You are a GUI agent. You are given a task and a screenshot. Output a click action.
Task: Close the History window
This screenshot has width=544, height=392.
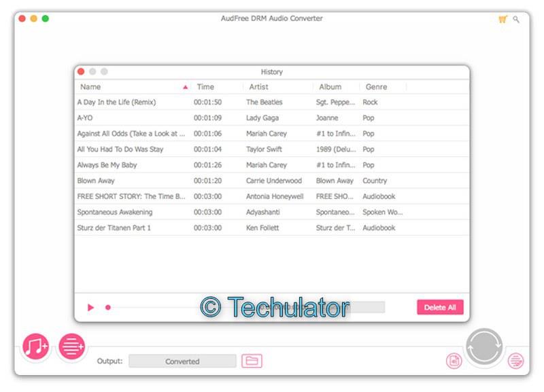pyautogui.click(x=81, y=72)
